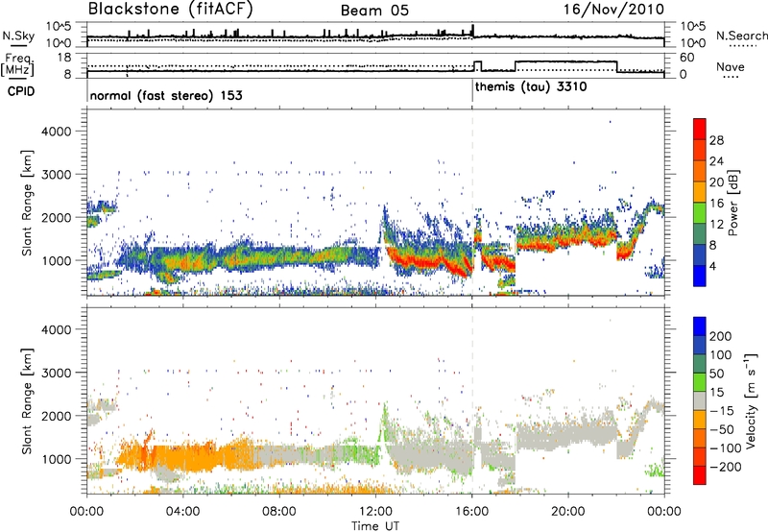
Task: Click the "Nave" legend label
Action: [x=731, y=66]
